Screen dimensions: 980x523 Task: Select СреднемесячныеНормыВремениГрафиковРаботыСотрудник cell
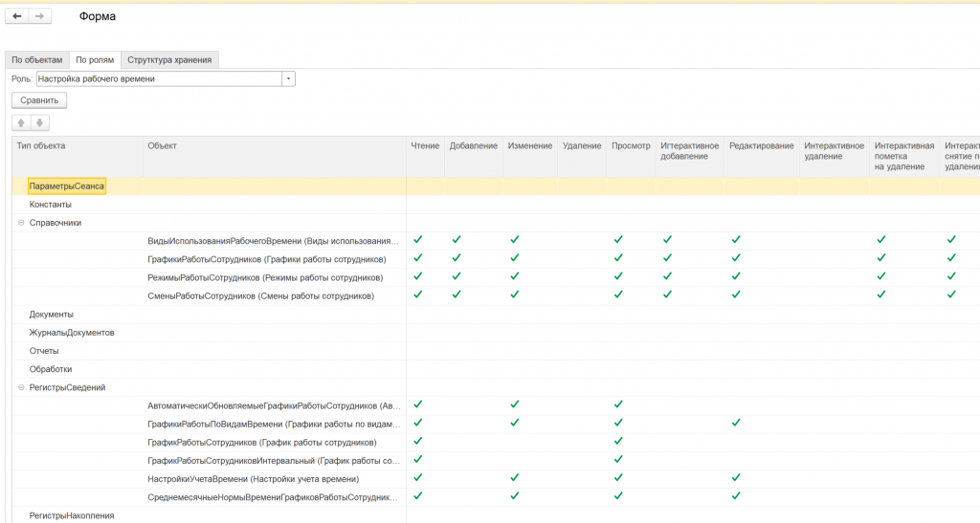tap(273, 497)
